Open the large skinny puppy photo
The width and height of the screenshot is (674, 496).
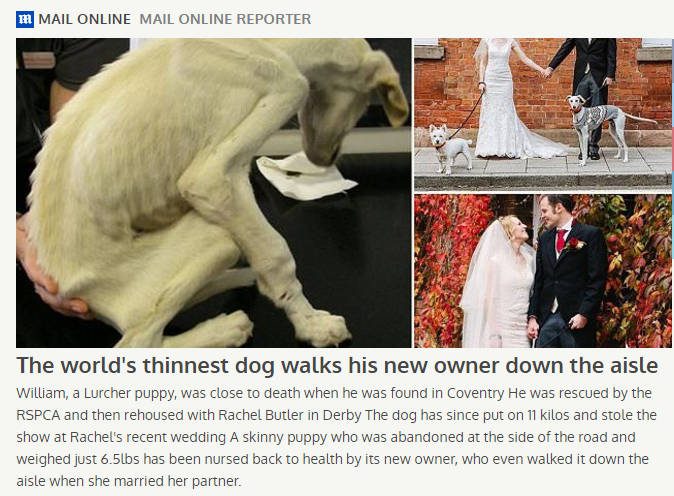coord(214,193)
